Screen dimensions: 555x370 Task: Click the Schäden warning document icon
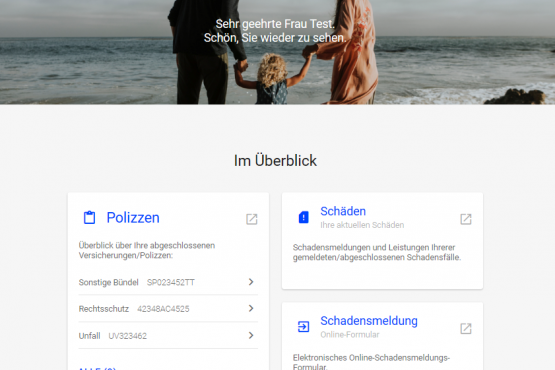click(303, 217)
